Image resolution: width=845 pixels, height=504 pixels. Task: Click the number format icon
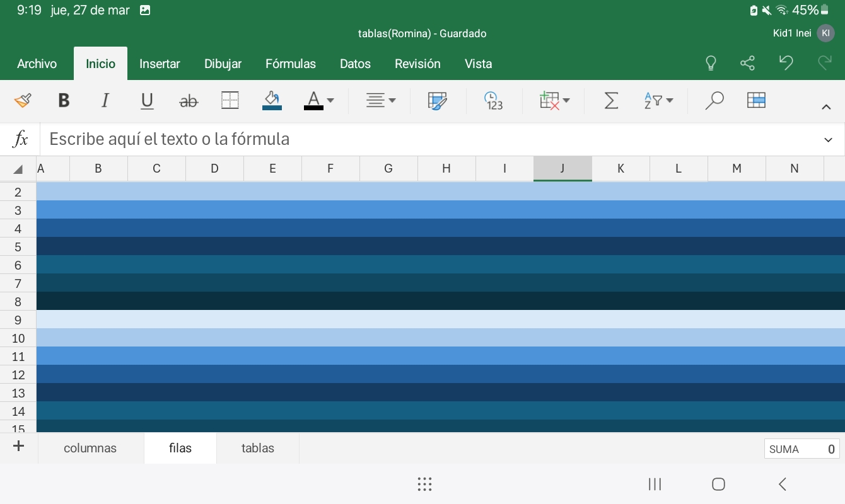493,101
